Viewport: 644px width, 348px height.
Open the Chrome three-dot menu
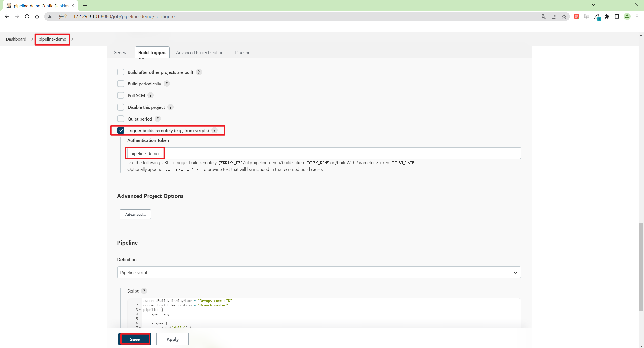(x=637, y=17)
